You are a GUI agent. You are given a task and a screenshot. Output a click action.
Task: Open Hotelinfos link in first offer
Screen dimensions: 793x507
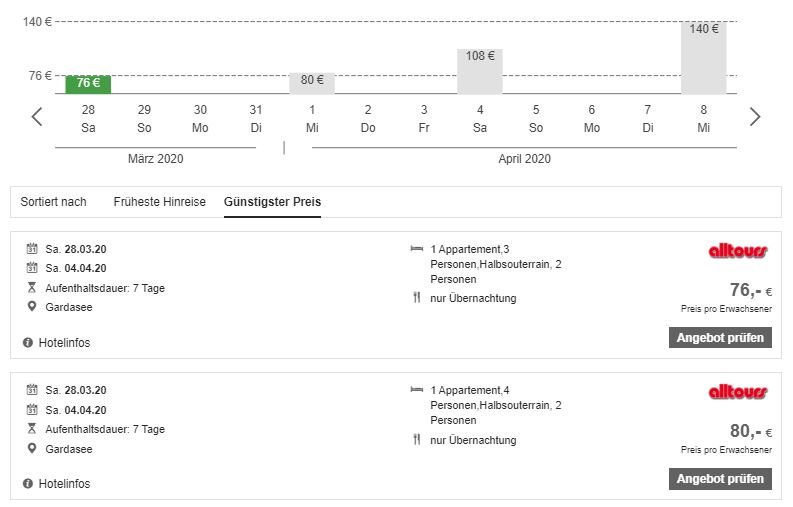[64, 343]
